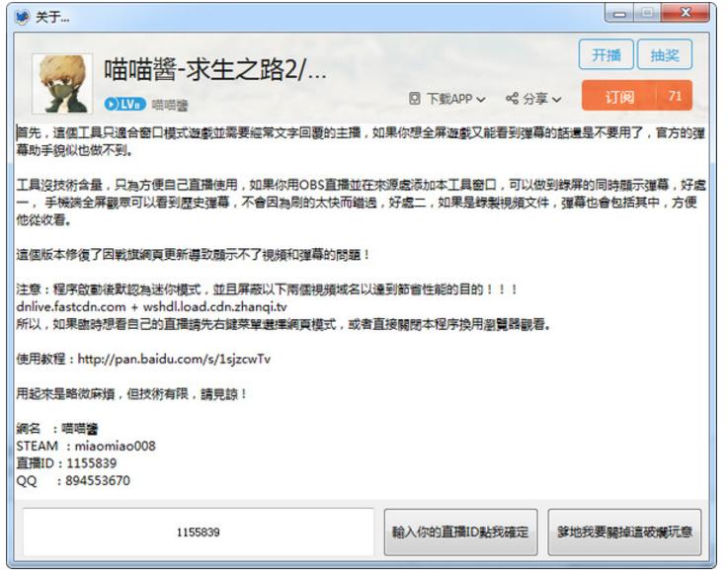
Task: Minimize the 关于 window
Action: click(x=619, y=14)
